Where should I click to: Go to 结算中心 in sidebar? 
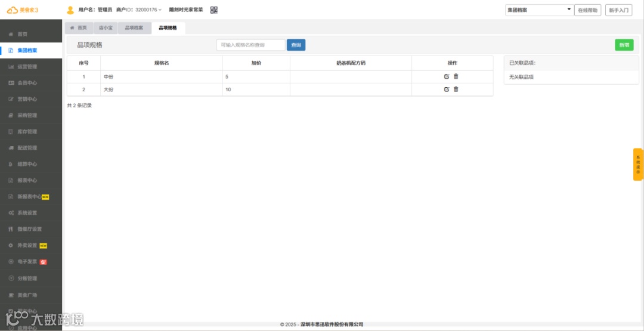(31, 164)
